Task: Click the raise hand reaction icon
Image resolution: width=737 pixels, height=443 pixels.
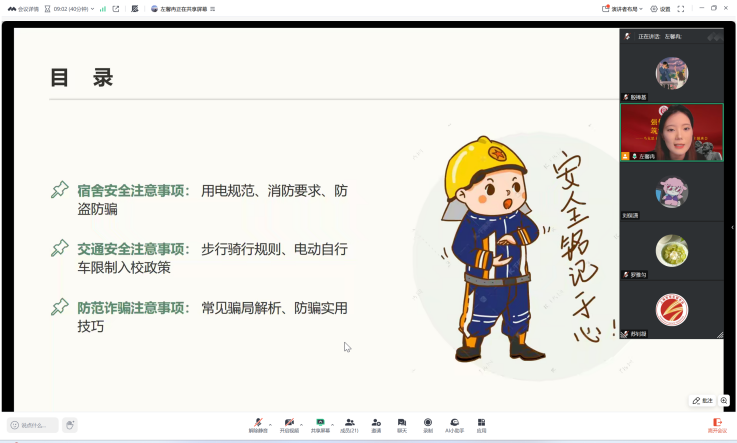Action: pos(70,425)
